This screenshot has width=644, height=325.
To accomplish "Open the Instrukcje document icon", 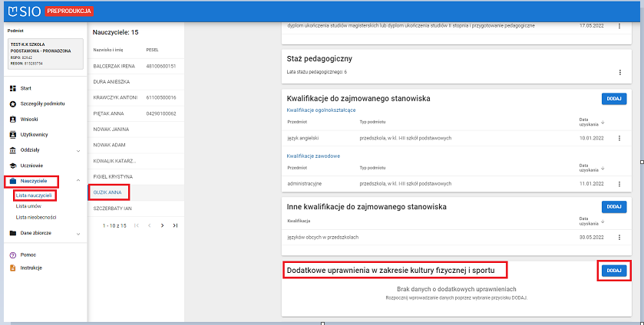I will coord(13,268).
